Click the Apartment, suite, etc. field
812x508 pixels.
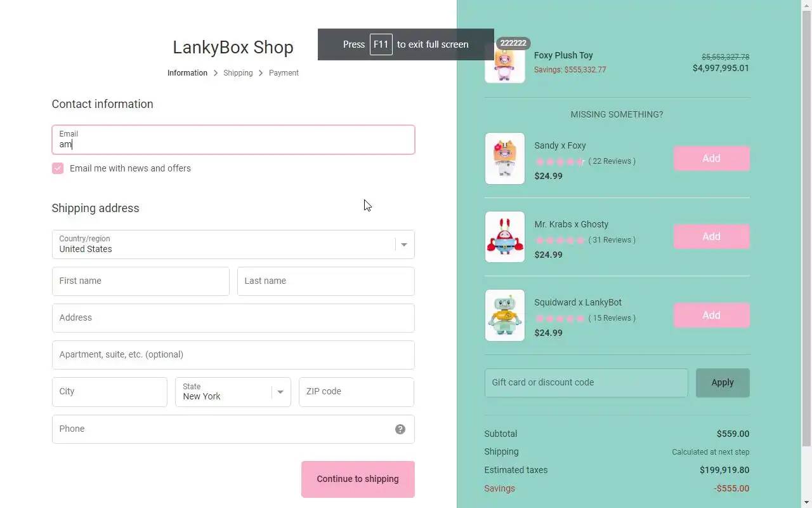pos(233,355)
